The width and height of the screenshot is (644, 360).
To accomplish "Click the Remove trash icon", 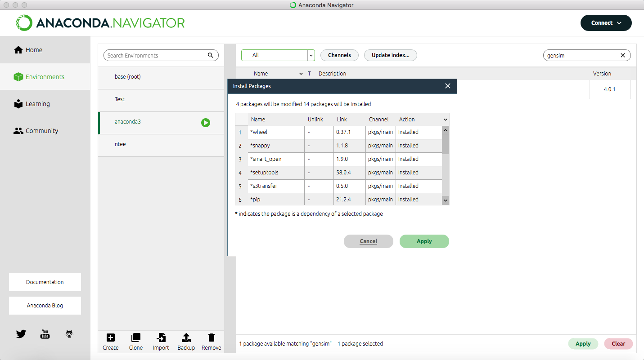I will (x=212, y=338).
